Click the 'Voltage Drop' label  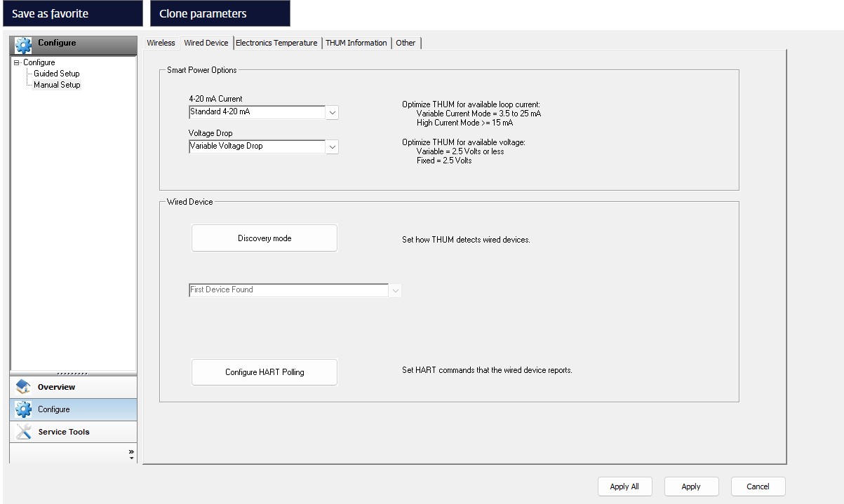(x=210, y=133)
